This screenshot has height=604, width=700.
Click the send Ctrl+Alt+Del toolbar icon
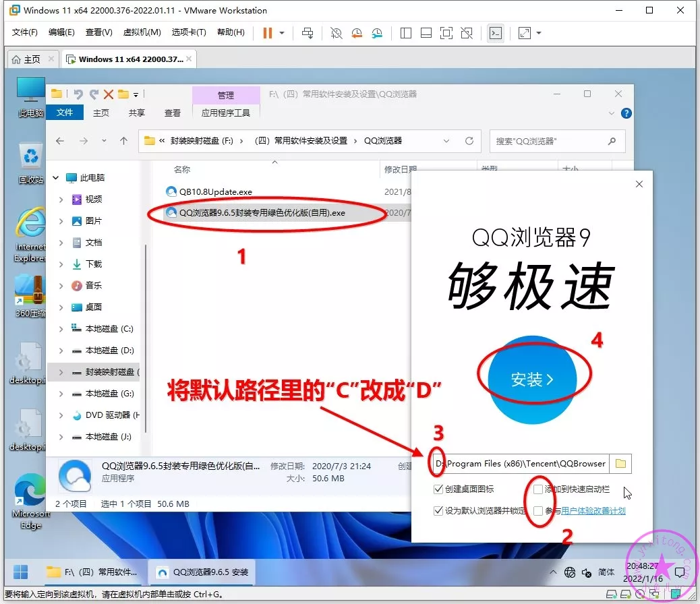308,32
